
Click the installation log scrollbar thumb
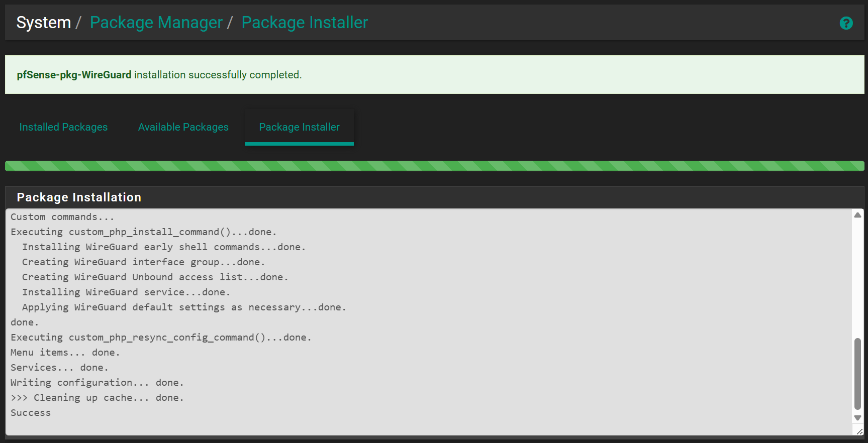[x=857, y=373]
